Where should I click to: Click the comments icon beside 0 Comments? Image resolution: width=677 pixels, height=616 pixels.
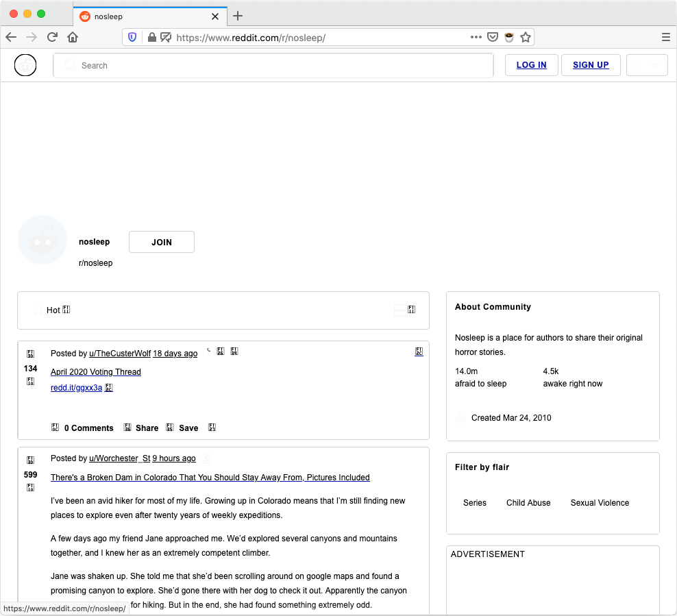point(55,428)
